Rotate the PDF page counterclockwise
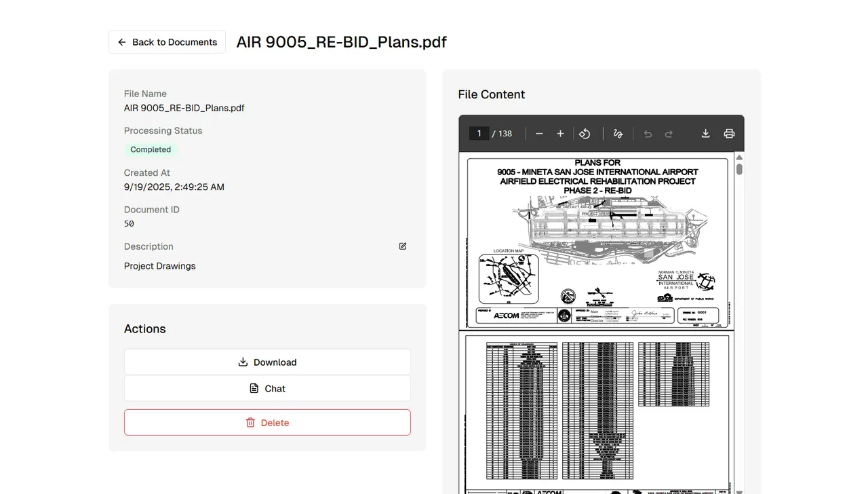The height and width of the screenshot is (494, 868). pos(585,134)
